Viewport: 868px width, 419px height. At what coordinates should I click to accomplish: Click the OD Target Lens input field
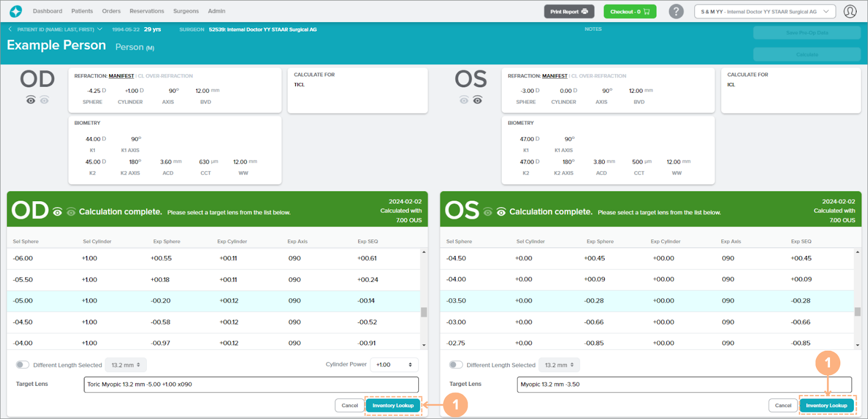(251, 384)
